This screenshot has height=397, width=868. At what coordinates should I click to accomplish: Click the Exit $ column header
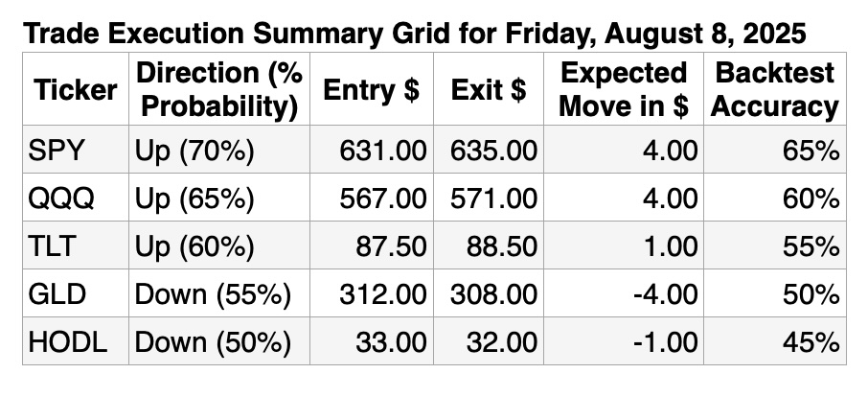click(x=489, y=89)
